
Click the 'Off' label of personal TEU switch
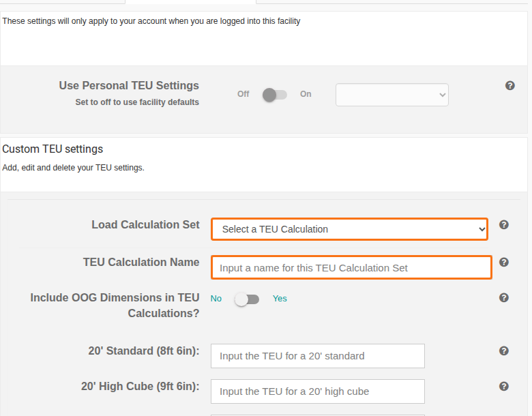(x=243, y=94)
